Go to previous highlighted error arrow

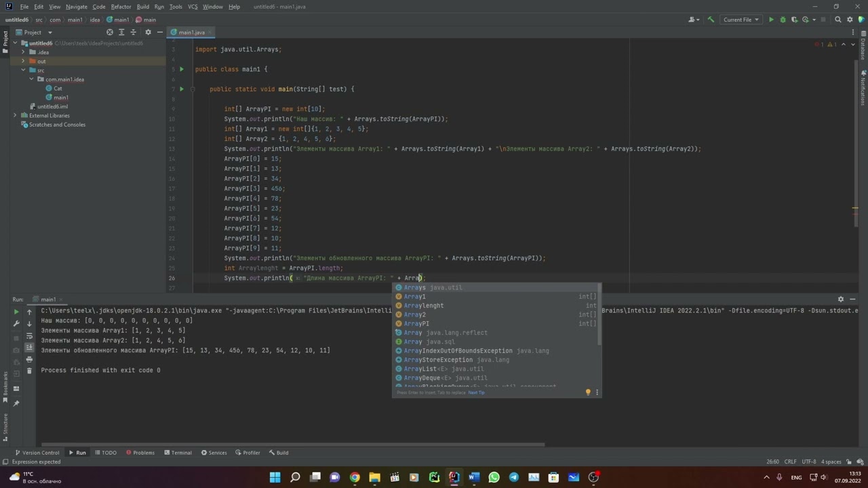tap(843, 44)
